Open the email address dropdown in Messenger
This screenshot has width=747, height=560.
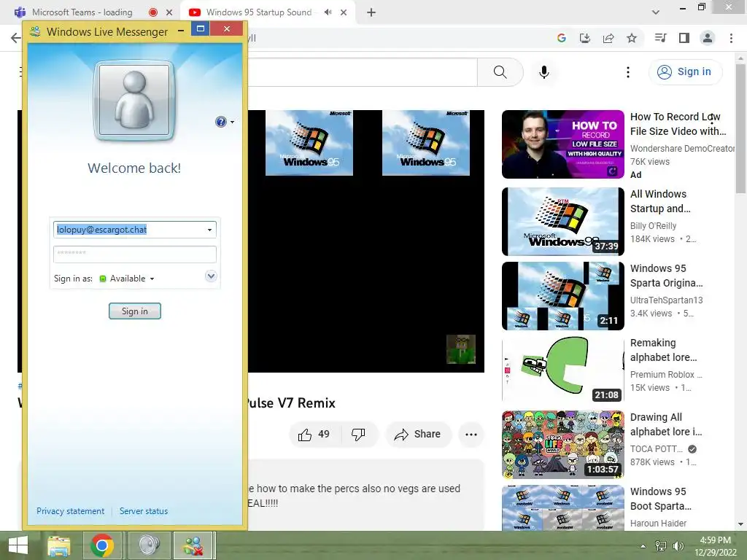click(x=209, y=230)
